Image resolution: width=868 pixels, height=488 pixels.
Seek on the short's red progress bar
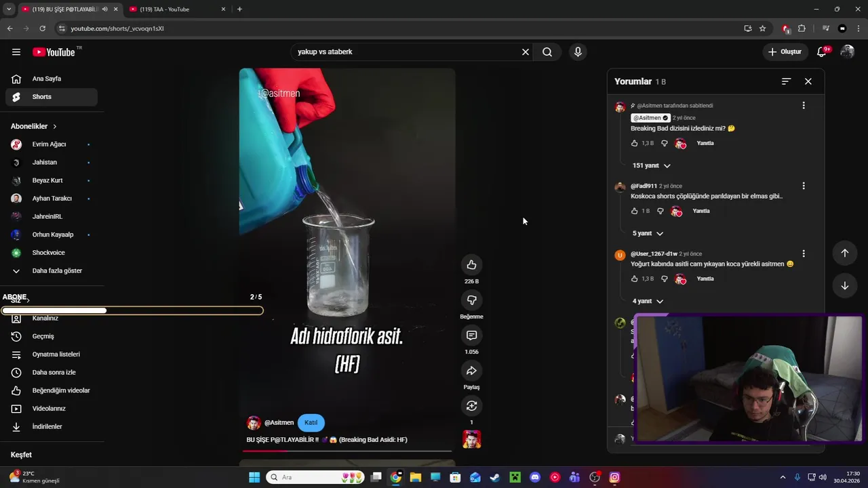(349, 450)
